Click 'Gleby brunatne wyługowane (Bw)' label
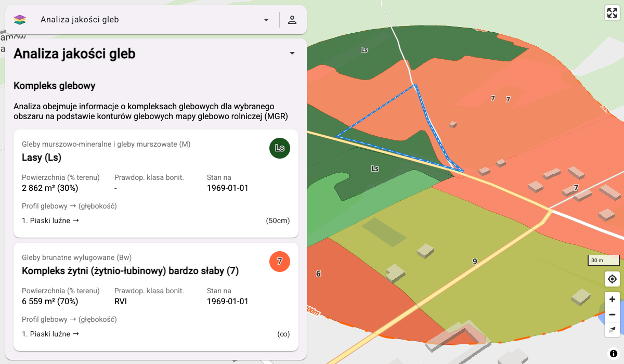 pos(76,257)
